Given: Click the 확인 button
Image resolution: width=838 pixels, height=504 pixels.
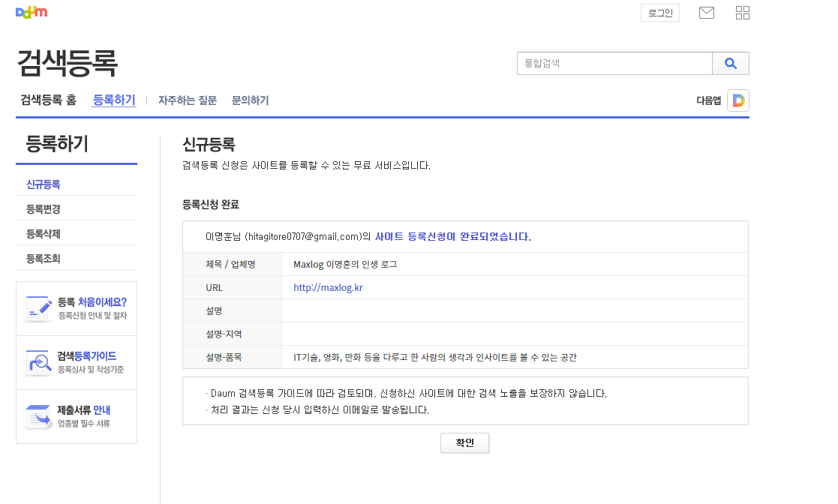Looking at the screenshot, I should [x=464, y=442].
